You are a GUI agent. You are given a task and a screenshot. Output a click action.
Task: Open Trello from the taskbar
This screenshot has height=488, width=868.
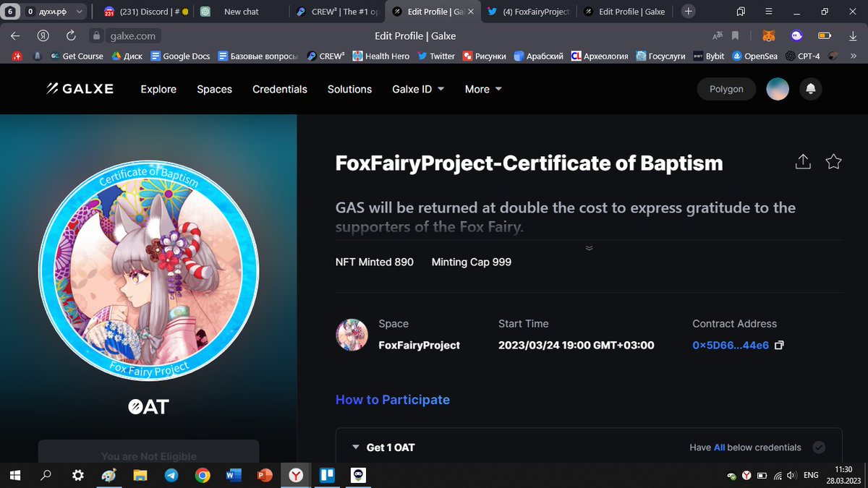coord(326,475)
